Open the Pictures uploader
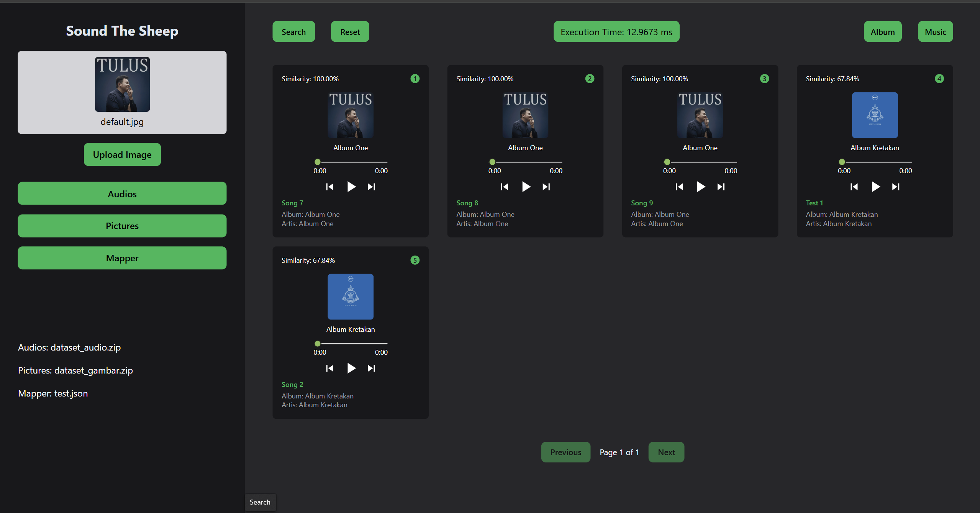 (122, 226)
